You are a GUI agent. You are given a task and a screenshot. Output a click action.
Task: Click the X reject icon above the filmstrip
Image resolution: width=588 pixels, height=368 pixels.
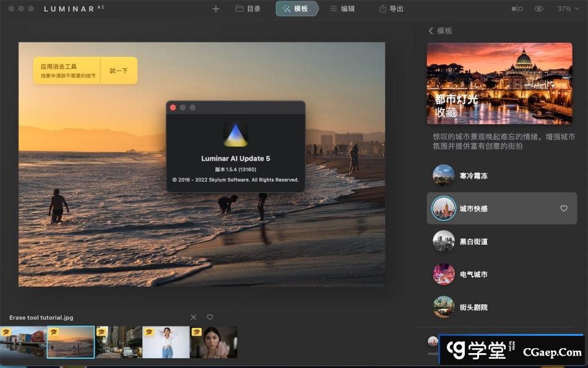click(194, 317)
